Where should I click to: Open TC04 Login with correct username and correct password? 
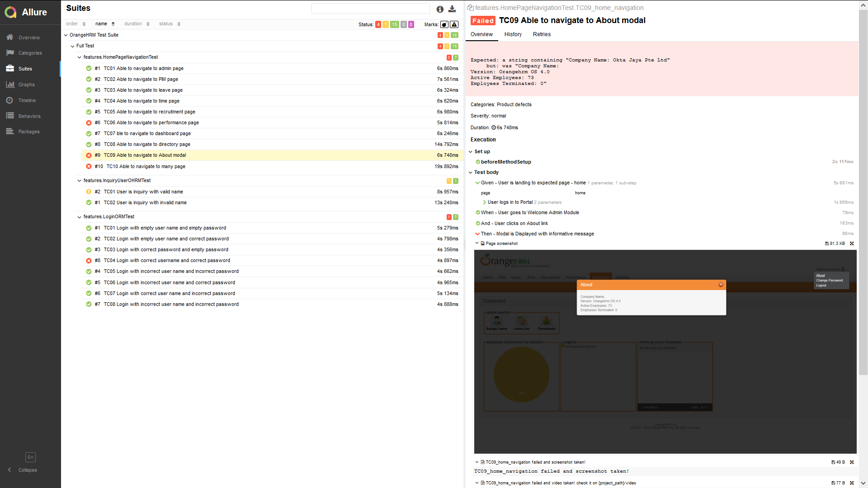click(272, 260)
